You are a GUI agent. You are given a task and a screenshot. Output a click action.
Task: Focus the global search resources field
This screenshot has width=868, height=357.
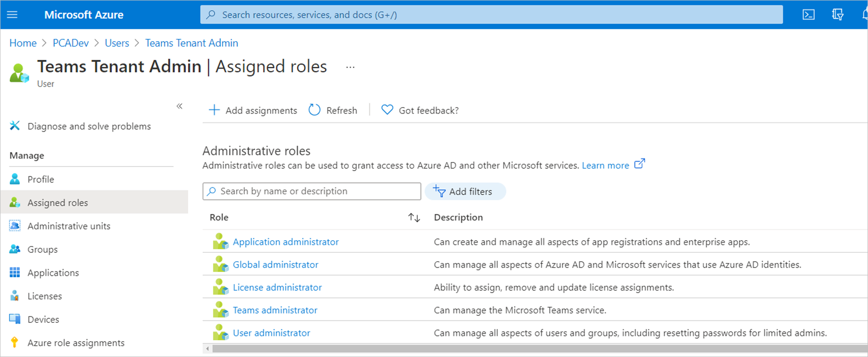coord(492,14)
